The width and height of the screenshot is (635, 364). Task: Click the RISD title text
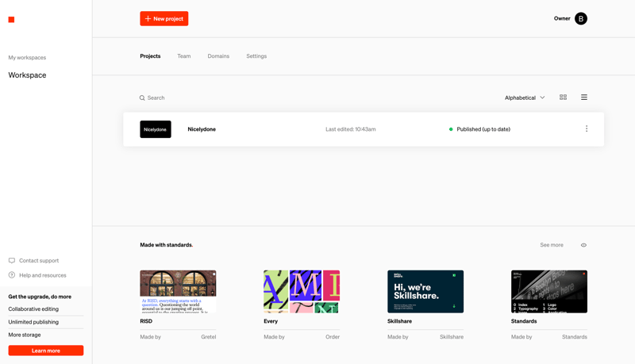pyautogui.click(x=146, y=321)
